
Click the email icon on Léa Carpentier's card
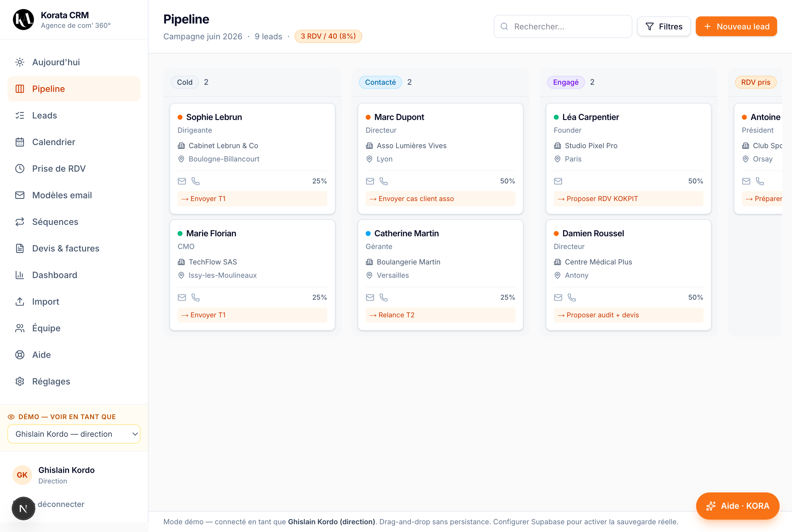558,181
